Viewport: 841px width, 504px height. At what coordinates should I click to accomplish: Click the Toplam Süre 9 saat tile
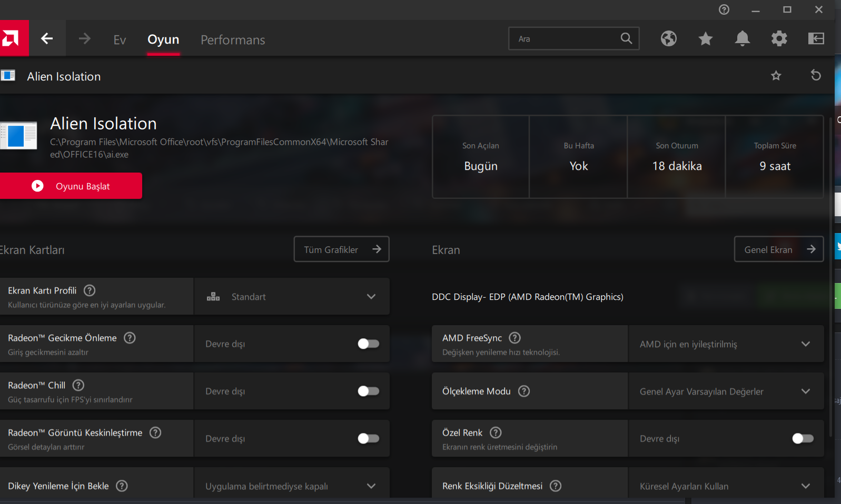tap(775, 157)
